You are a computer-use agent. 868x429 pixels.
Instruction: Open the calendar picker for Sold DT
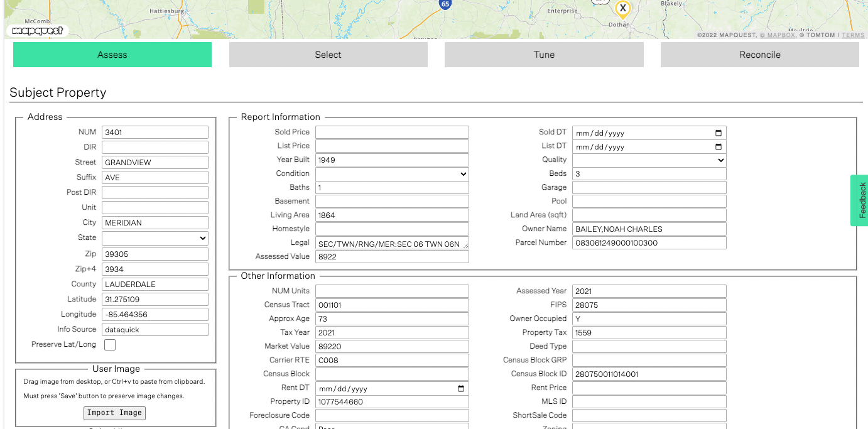click(719, 132)
